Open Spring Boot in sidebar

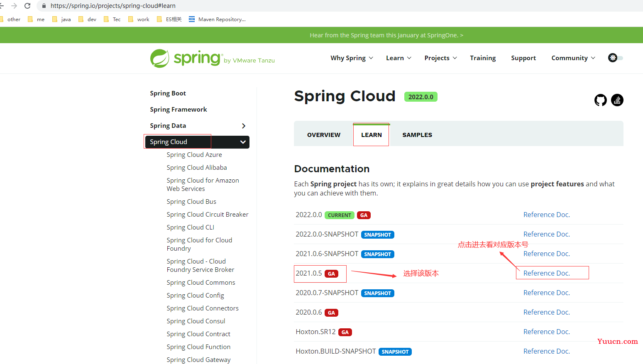point(168,93)
